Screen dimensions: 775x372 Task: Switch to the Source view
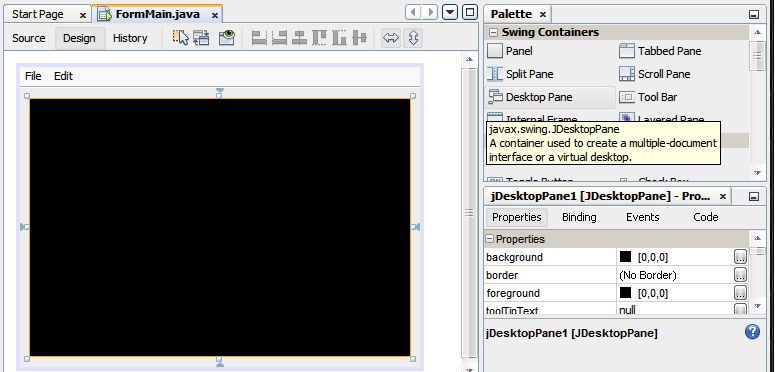[29, 38]
